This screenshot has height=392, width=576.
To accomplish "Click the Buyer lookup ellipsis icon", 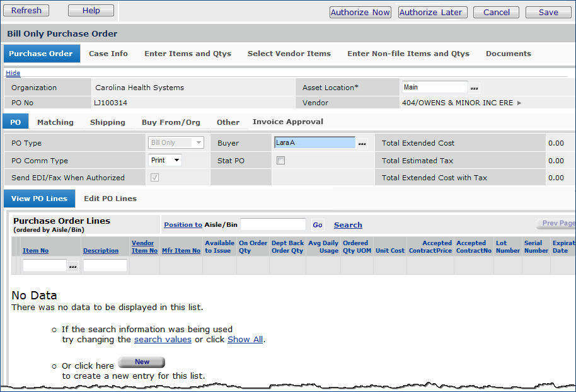I will coord(362,143).
